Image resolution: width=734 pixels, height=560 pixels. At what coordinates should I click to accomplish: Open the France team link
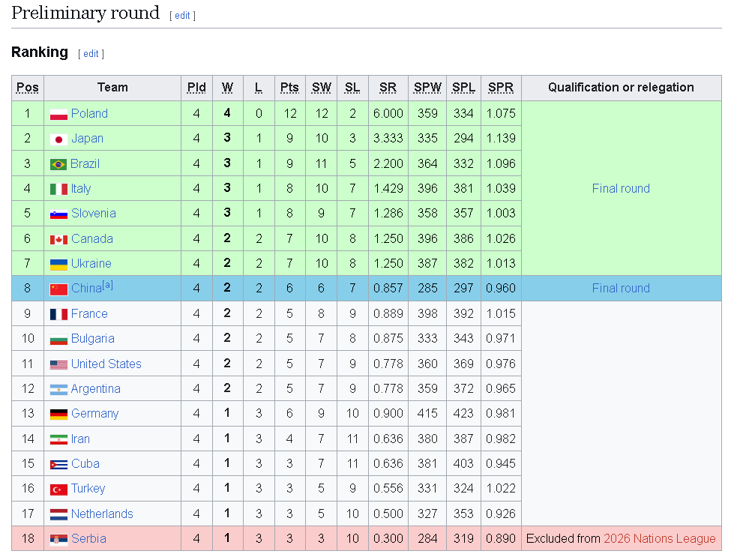click(89, 313)
